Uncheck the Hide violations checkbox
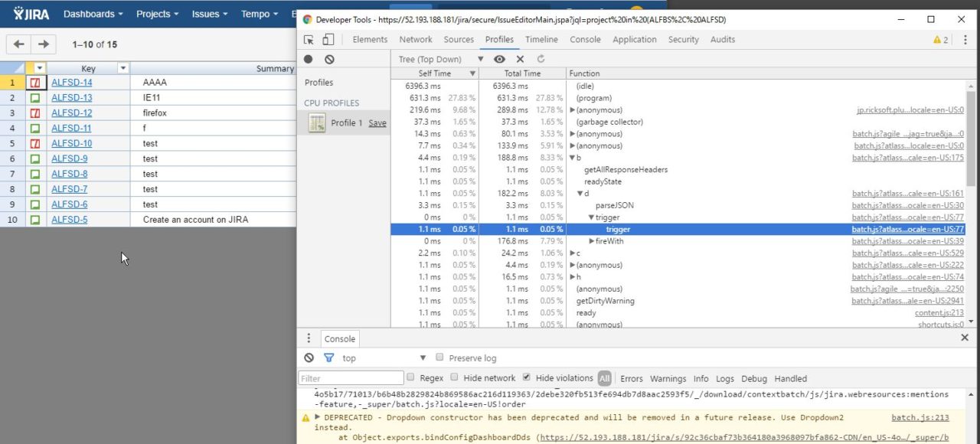 [527, 377]
